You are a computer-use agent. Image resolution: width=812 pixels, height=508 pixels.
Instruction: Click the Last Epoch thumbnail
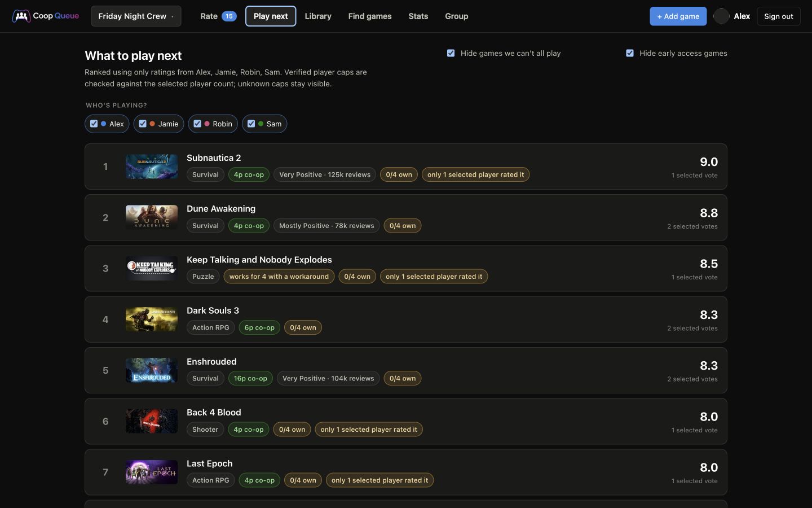[152, 472]
